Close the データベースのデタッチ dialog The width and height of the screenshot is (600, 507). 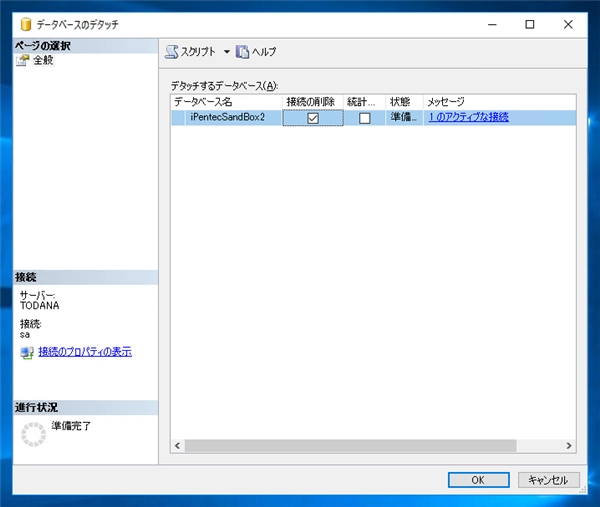tap(568, 24)
